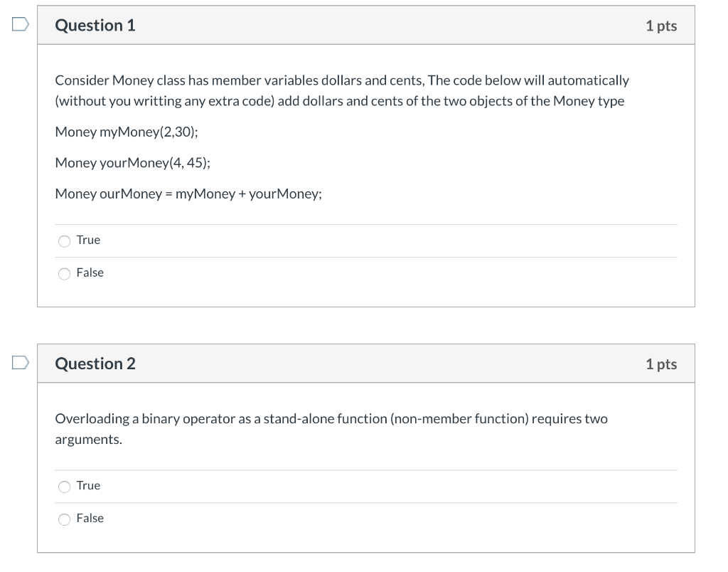This screenshot has height=572, width=728.
Task: Click the Question 1 header title
Action: [x=95, y=25]
